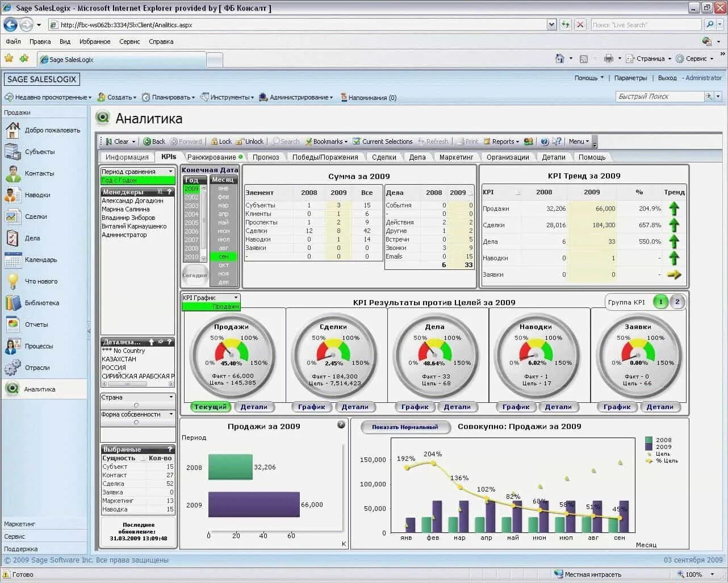The width and height of the screenshot is (728, 583).
Task: Open Недавно просмотренные dropdown menu
Action: (x=49, y=98)
